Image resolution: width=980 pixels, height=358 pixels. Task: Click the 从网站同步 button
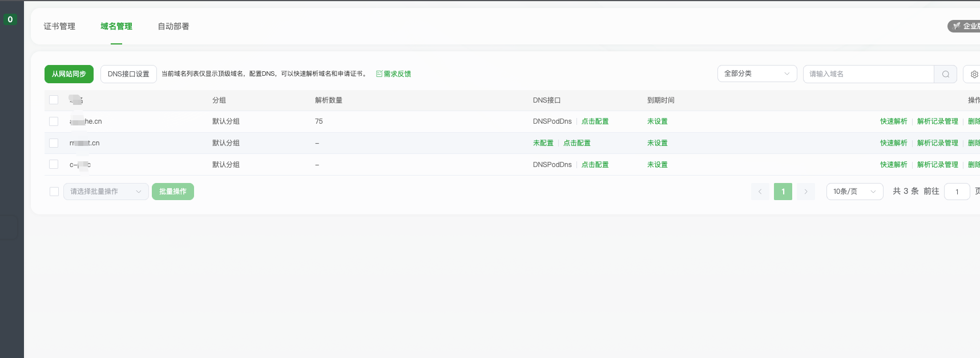69,74
